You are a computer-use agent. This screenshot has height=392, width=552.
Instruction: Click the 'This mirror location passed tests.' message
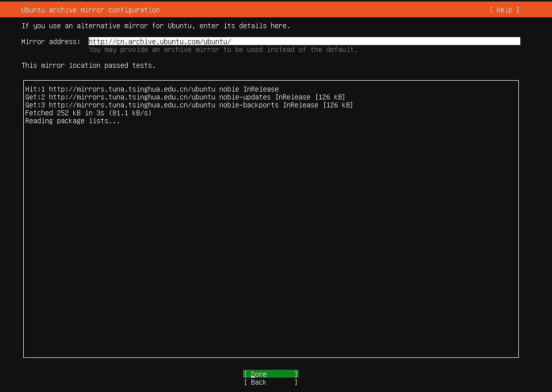pos(88,65)
